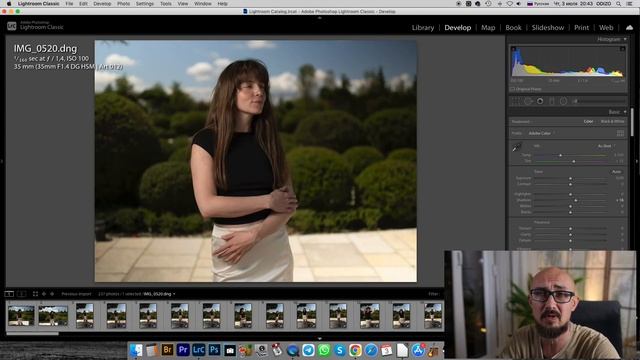Screen dimensions: 640x360
Task: Hide the bottom filmstrip panel
Action: click(320, 338)
